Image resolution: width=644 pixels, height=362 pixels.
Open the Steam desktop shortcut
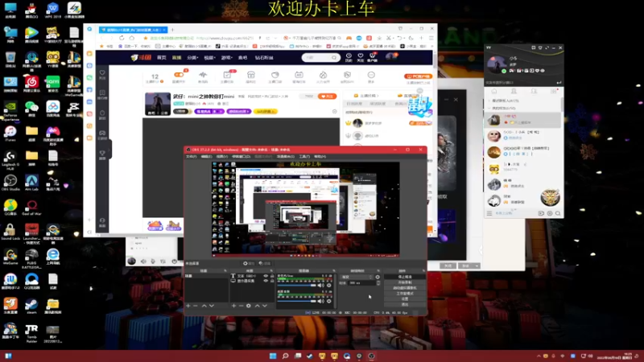coord(31,306)
